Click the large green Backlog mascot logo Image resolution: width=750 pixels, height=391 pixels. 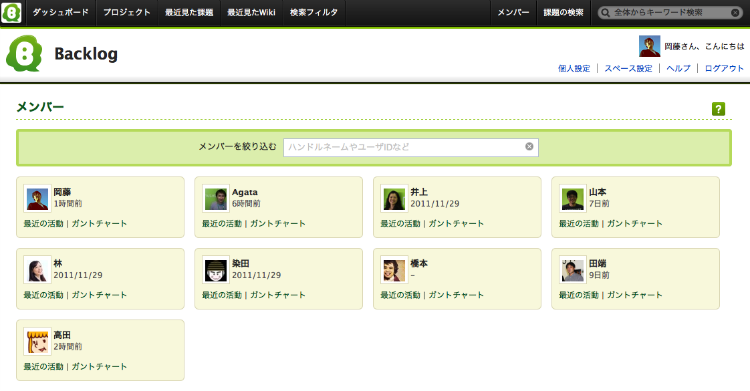pyautogui.click(x=24, y=54)
